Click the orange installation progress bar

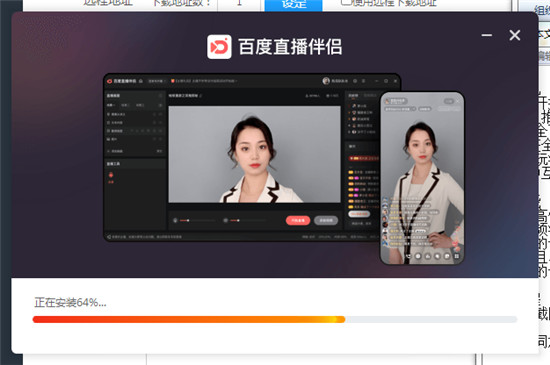click(x=275, y=319)
